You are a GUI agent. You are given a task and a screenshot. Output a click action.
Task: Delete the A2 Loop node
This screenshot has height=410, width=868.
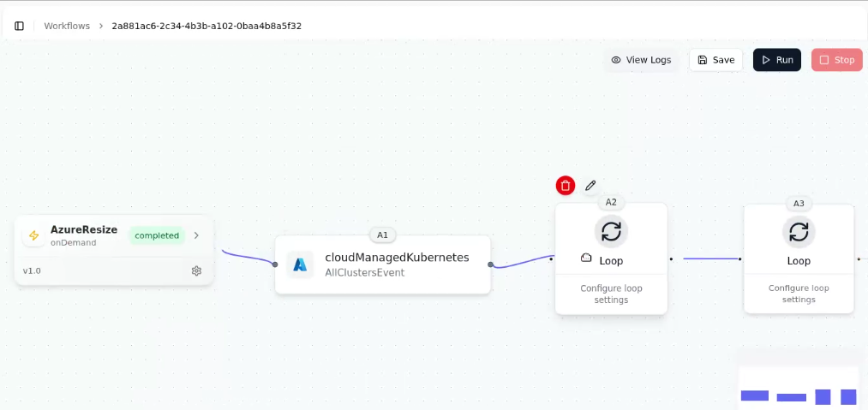click(566, 186)
